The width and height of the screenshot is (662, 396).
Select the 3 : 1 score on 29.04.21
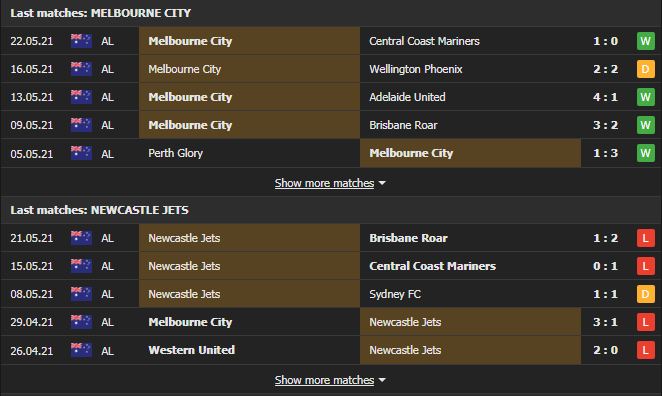(605, 322)
